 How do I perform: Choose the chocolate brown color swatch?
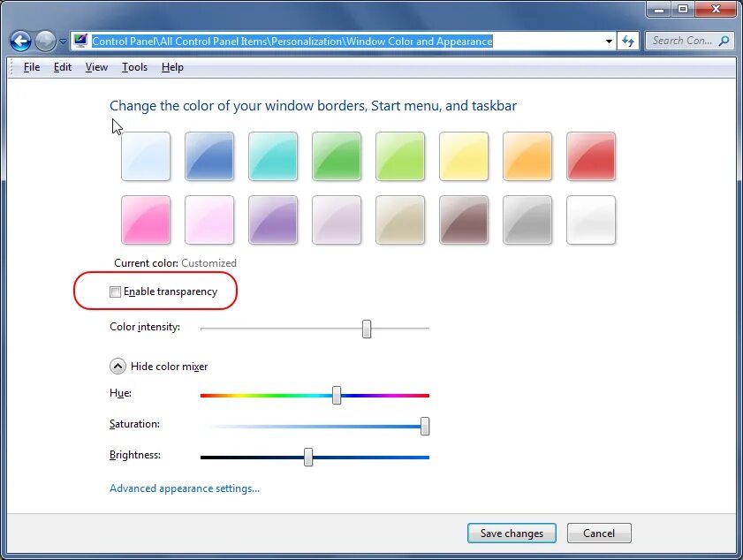[464, 220]
